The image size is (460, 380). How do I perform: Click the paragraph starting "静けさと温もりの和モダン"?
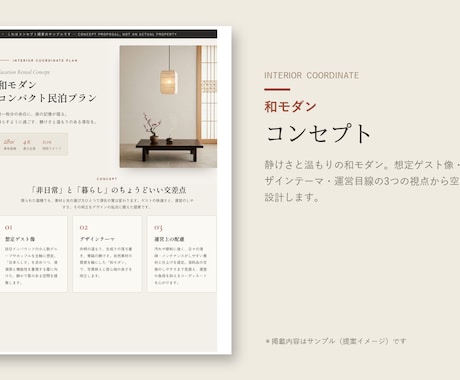[x=362, y=181]
